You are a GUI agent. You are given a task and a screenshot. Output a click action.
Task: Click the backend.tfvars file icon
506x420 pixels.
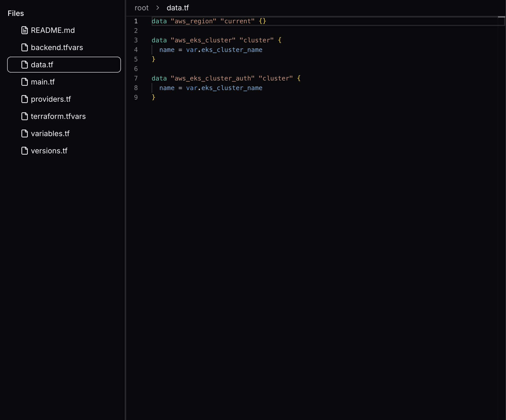[x=25, y=47]
